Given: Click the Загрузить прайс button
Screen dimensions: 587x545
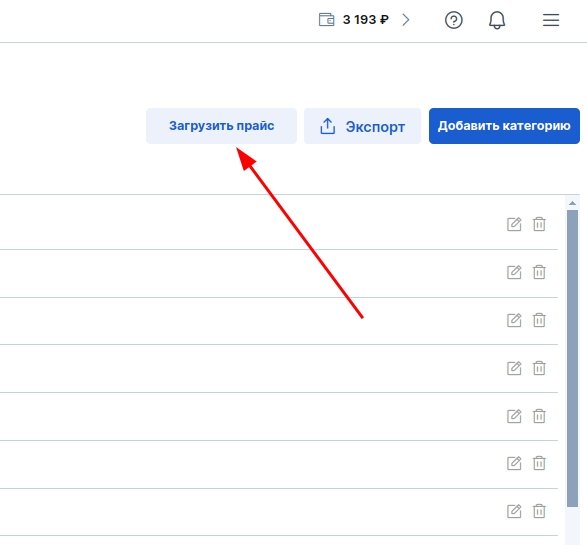Looking at the screenshot, I should pyautogui.click(x=221, y=126).
